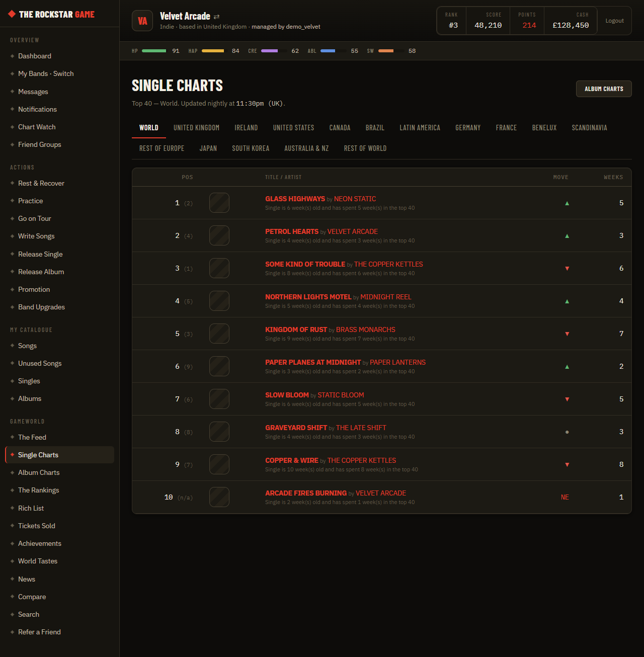
Task: Click the down-arrow move icon for Some Kind of Trouble
Action: click(567, 269)
